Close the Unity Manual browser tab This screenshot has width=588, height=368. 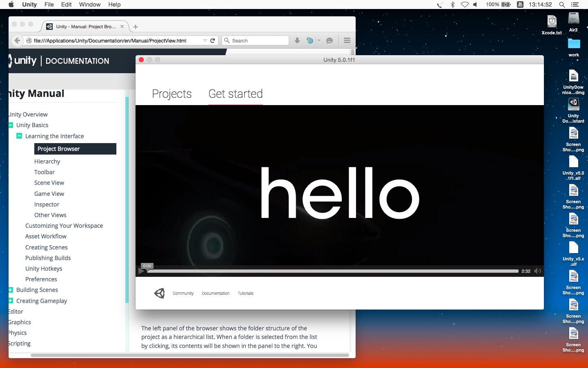coord(122,27)
